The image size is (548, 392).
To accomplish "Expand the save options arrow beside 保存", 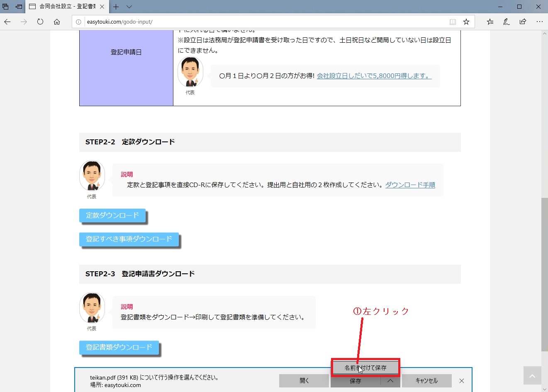I will [x=390, y=381].
